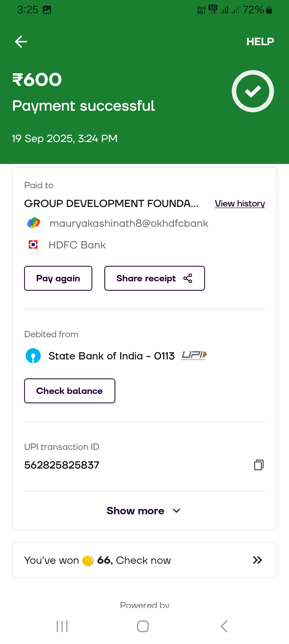Tap the double arrow on rewards banner
This screenshot has height=644, width=289.
[x=257, y=560]
